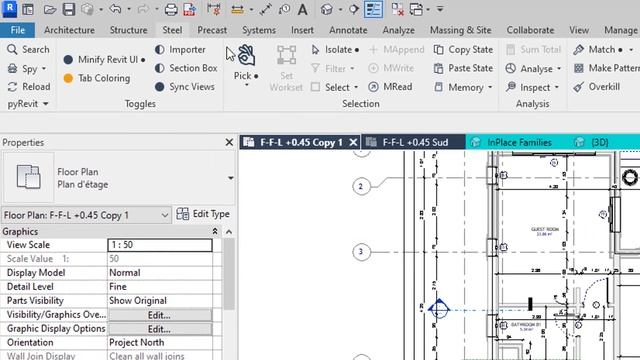This screenshot has height=360, width=640.
Task: Open the Revit application menu logo
Action: [9, 9]
